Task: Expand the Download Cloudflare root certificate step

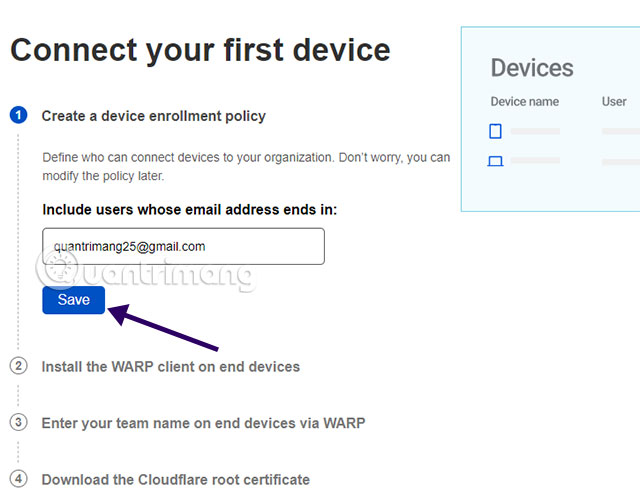Action: [x=175, y=480]
